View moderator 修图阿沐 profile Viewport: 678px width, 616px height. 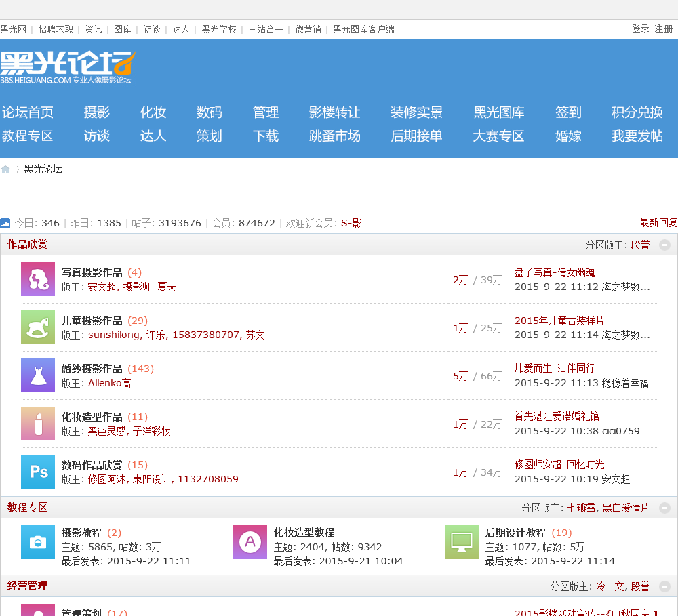tap(107, 479)
